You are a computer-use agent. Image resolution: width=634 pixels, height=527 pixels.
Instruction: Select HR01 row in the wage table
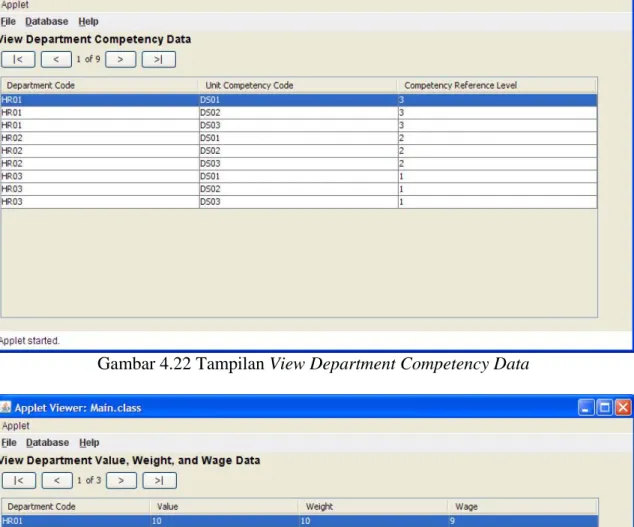(300, 521)
